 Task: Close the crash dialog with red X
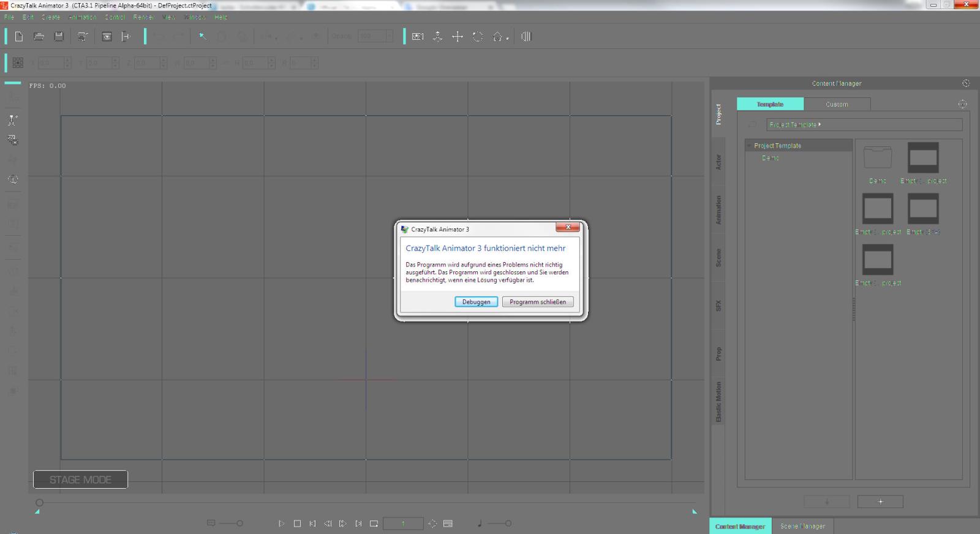(x=568, y=227)
